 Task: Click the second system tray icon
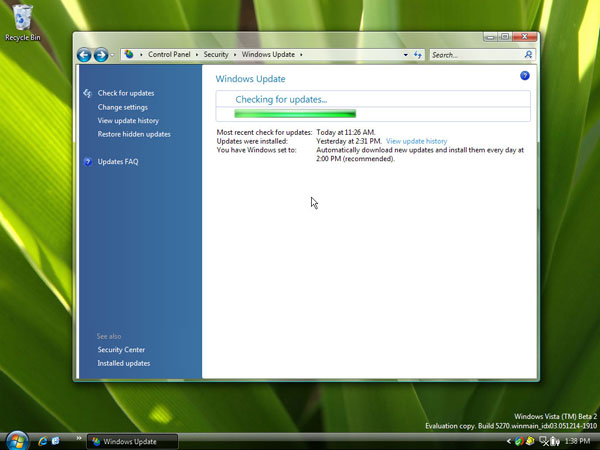point(530,441)
